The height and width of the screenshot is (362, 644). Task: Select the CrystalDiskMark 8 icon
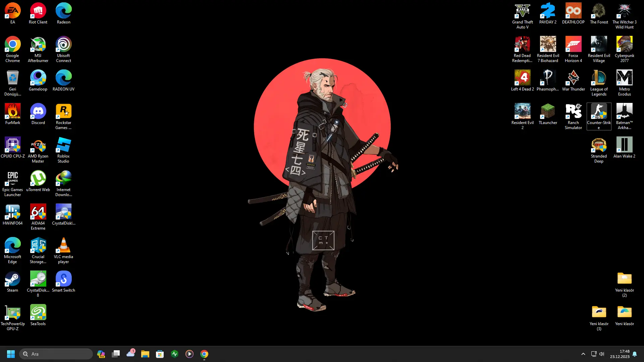[38, 284]
